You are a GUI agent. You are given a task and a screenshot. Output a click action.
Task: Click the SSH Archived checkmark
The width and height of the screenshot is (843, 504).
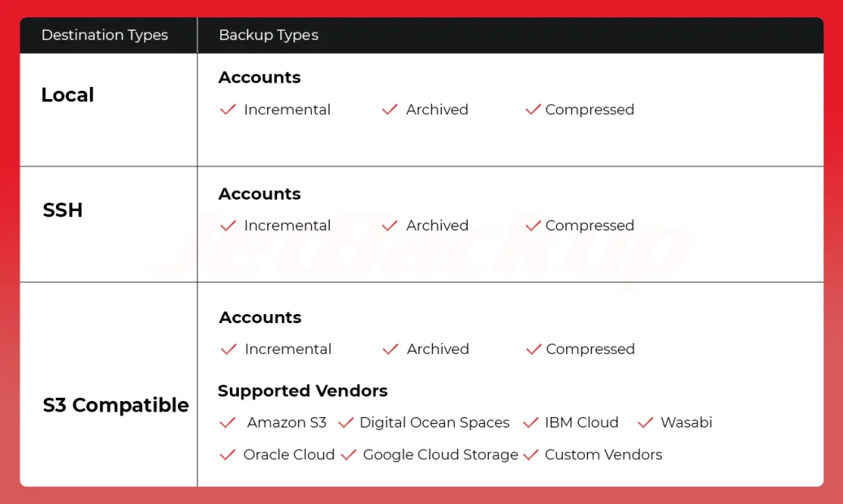390,226
